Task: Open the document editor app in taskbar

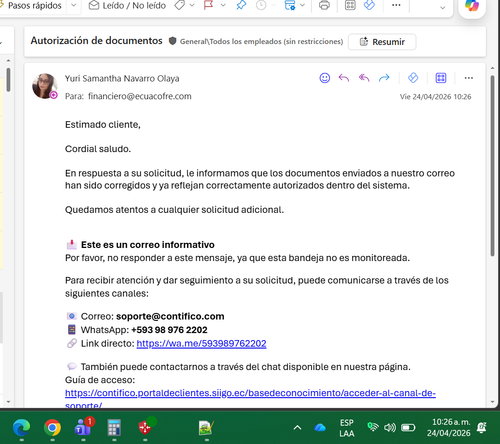Action: [x=207, y=428]
